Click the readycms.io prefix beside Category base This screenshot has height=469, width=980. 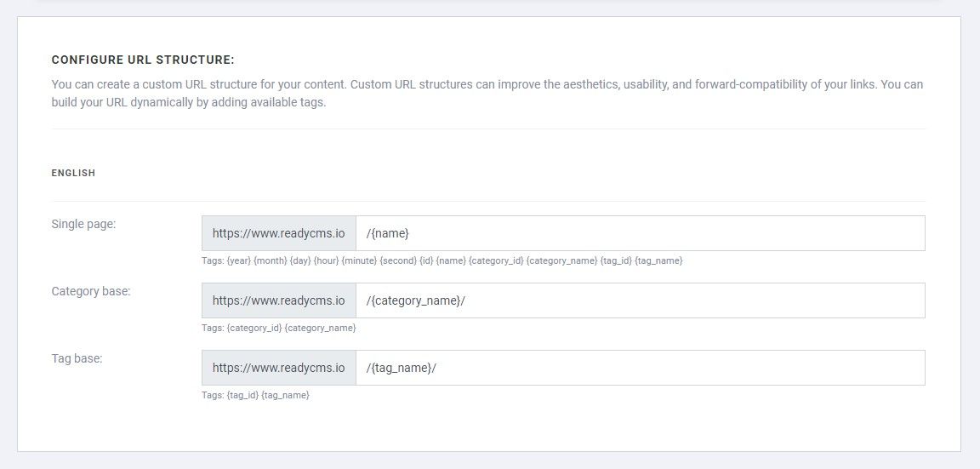[x=279, y=300]
